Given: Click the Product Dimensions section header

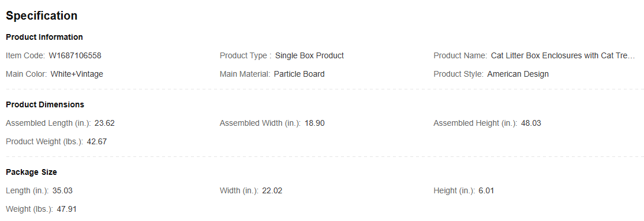Looking at the screenshot, I should (x=45, y=104).
